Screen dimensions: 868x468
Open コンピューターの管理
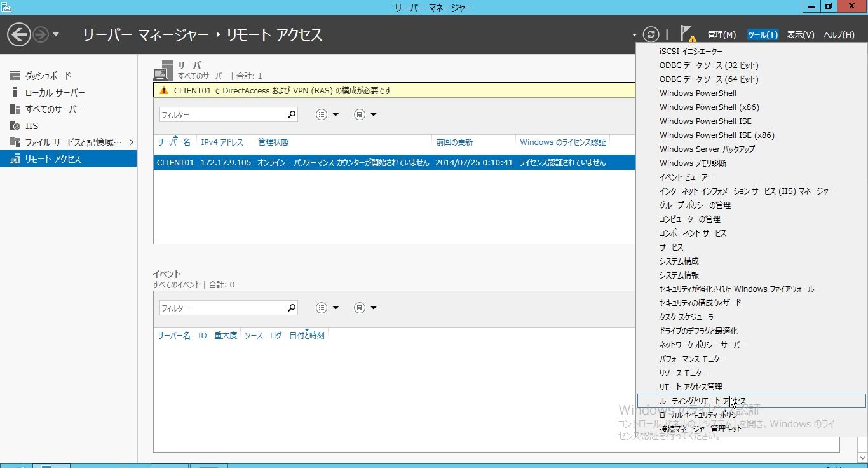tap(752, 219)
